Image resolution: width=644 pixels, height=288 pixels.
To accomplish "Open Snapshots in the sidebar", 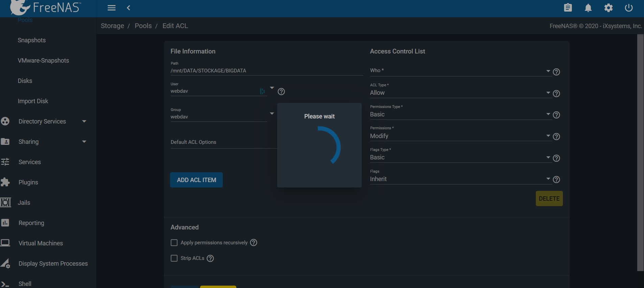I will 32,40.
